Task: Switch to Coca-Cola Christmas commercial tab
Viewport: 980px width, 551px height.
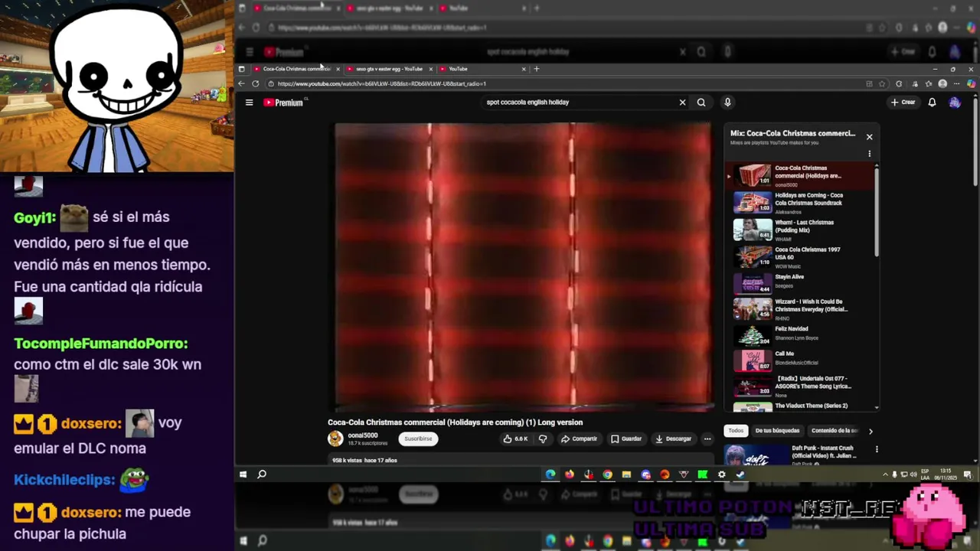Action: (296, 69)
